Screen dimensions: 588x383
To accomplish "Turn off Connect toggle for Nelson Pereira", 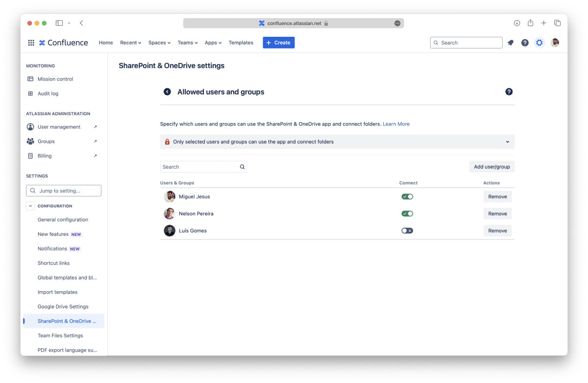I will point(407,214).
